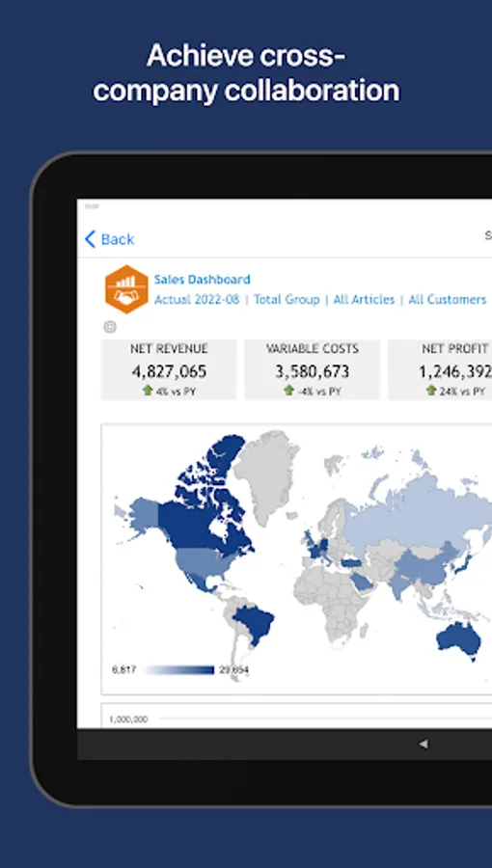Click the -4% vs PY label
Viewport: 492px width, 868px height.
coord(318,391)
